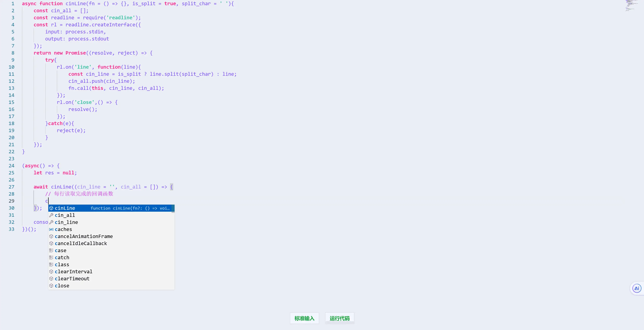Choose cin_all variable suggestion
The width and height of the screenshot is (644, 330).
tap(65, 215)
